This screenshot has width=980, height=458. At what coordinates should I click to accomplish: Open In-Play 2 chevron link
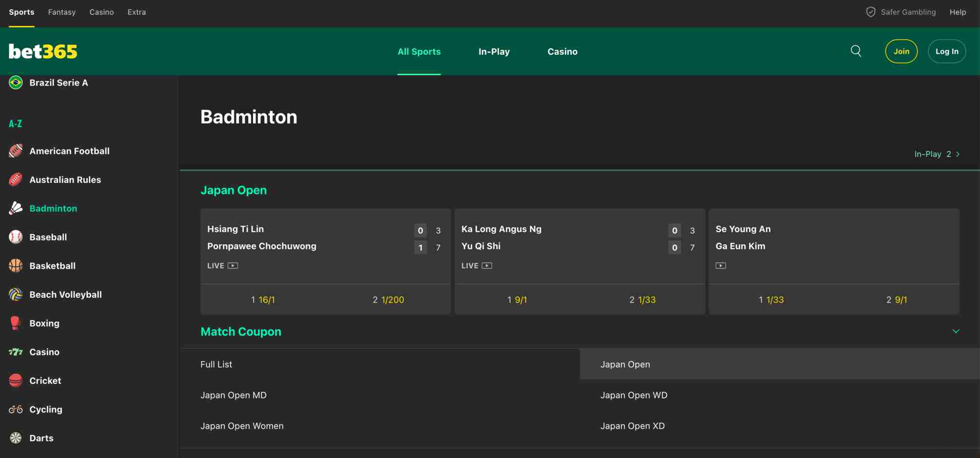[x=937, y=154]
